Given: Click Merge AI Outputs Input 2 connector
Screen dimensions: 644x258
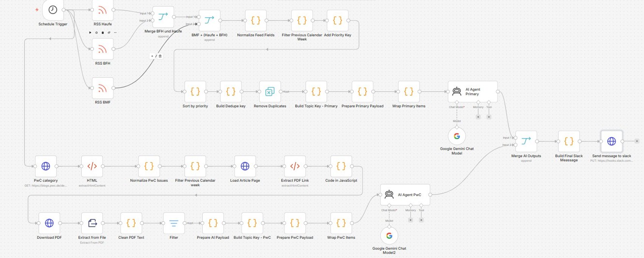Looking at the screenshot, I should pyautogui.click(x=516, y=145).
